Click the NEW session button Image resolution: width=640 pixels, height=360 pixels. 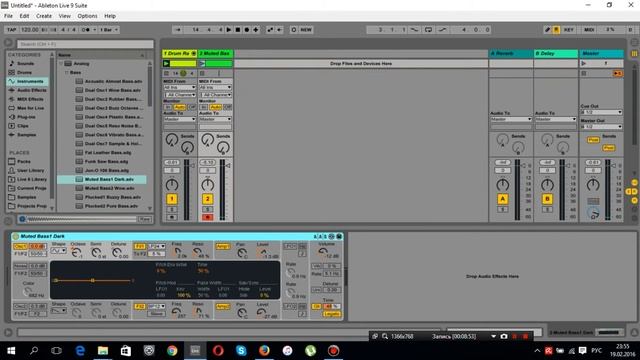pyautogui.click(x=306, y=30)
